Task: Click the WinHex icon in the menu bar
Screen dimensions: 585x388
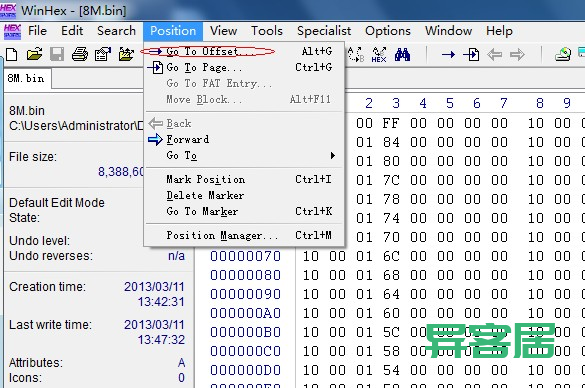Action: [12, 31]
